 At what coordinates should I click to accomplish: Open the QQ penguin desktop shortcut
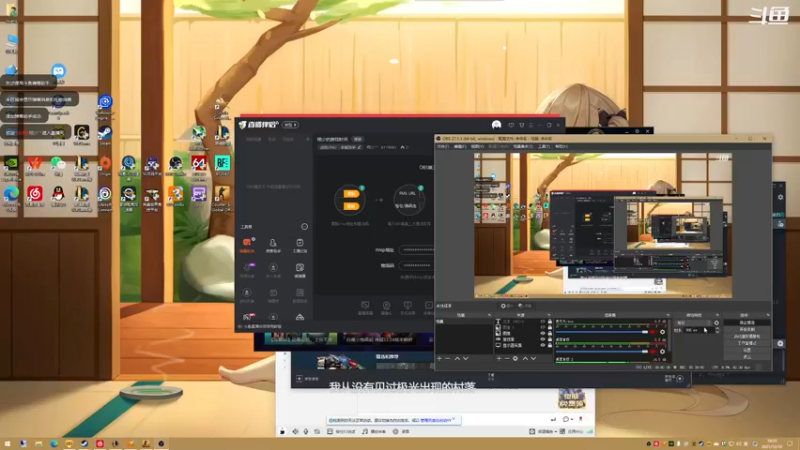[x=58, y=194]
